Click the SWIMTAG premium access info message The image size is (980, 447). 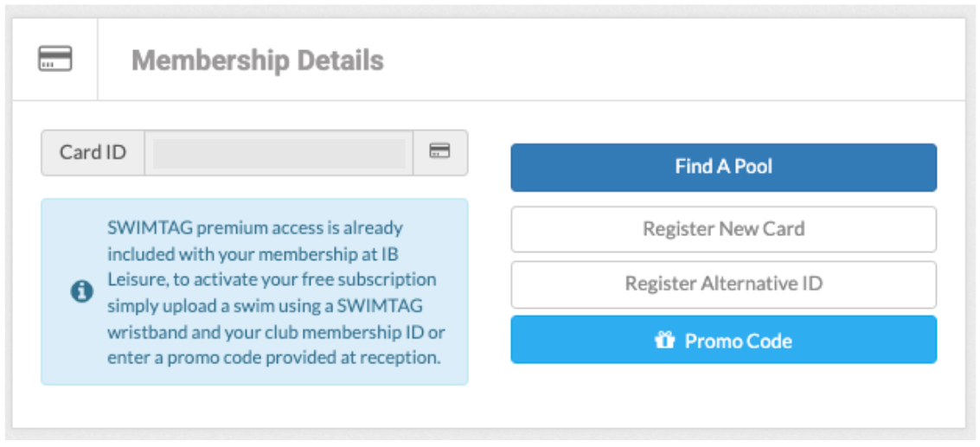(x=275, y=292)
